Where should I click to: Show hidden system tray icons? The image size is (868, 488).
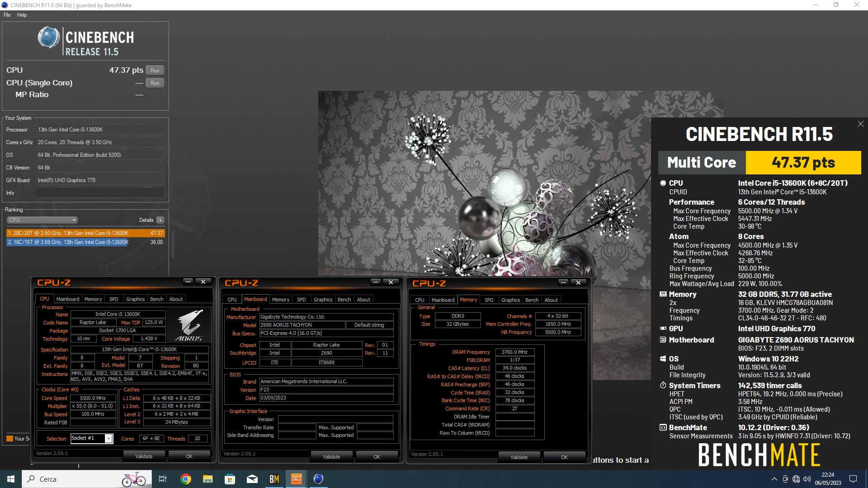tap(774, 479)
